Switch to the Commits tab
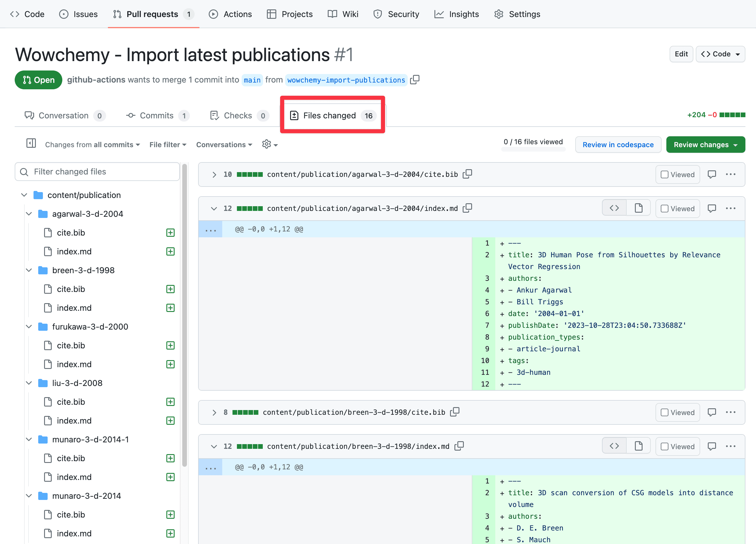Image resolution: width=756 pixels, height=544 pixels. tap(158, 115)
